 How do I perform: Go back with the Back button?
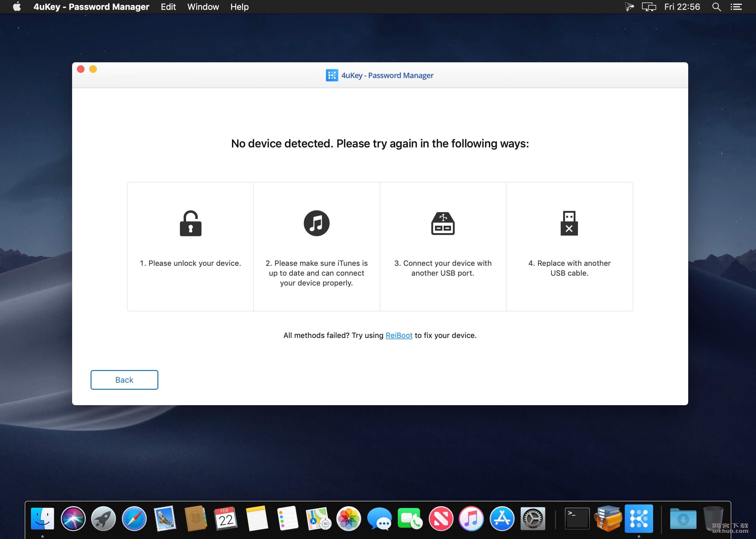pos(124,380)
